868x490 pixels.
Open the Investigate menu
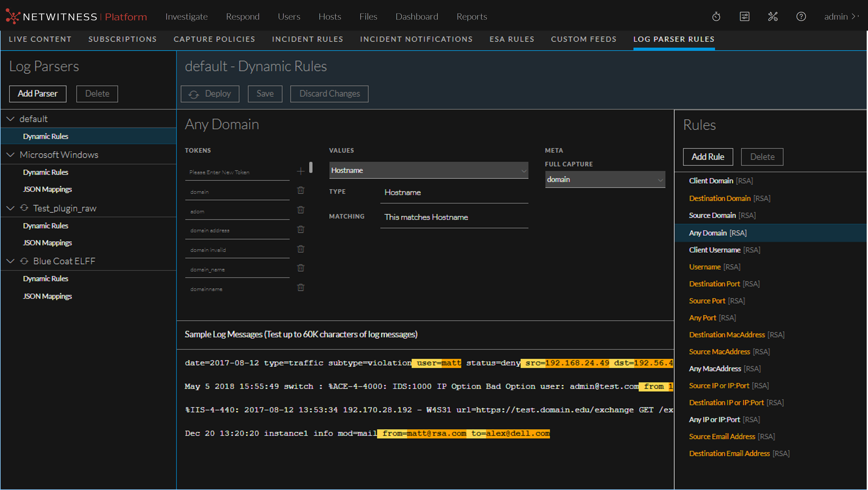coord(186,16)
